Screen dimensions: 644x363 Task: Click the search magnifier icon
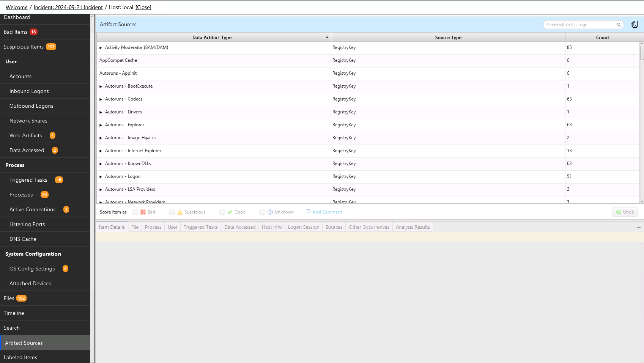(619, 25)
